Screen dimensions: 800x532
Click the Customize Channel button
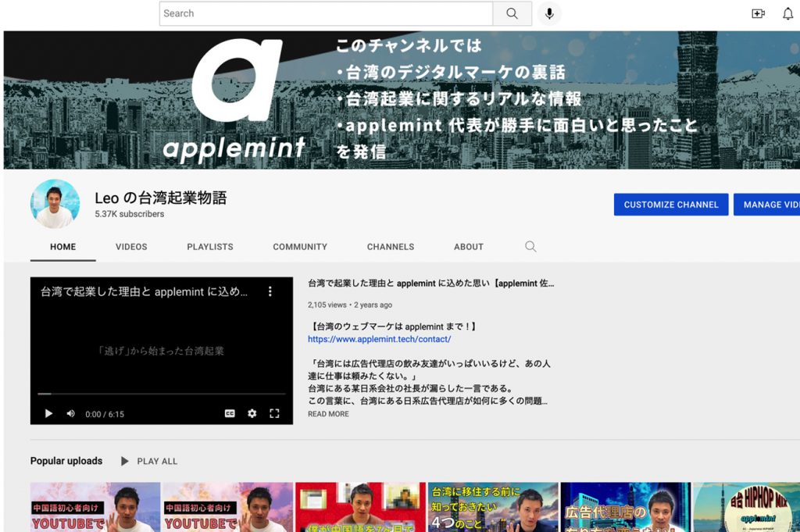(x=671, y=205)
